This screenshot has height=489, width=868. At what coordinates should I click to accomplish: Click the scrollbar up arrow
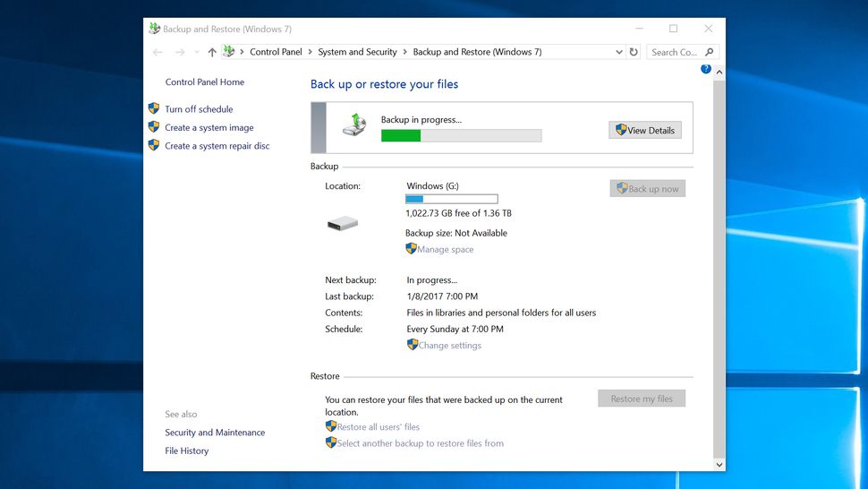[719, 72]
